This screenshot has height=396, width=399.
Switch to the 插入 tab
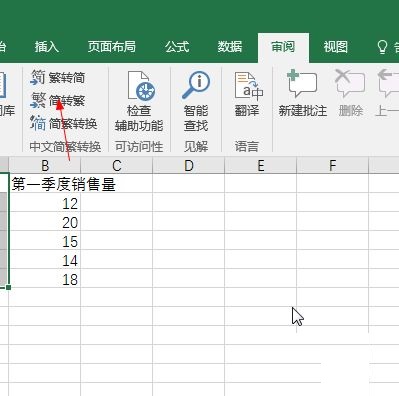click(x=47, y=47)
